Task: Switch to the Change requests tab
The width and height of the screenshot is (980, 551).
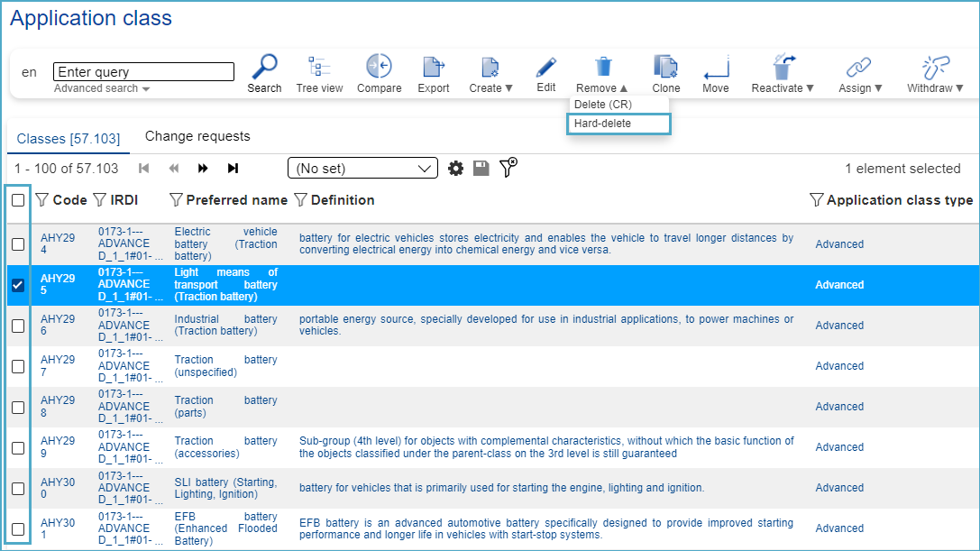Action: (197, 136)
